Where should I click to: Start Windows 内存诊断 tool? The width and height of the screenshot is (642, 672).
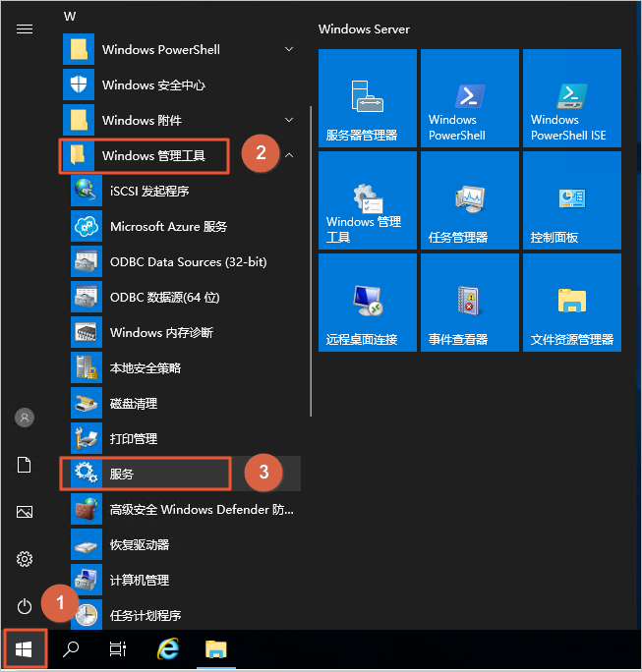click(x=160, y=332)
